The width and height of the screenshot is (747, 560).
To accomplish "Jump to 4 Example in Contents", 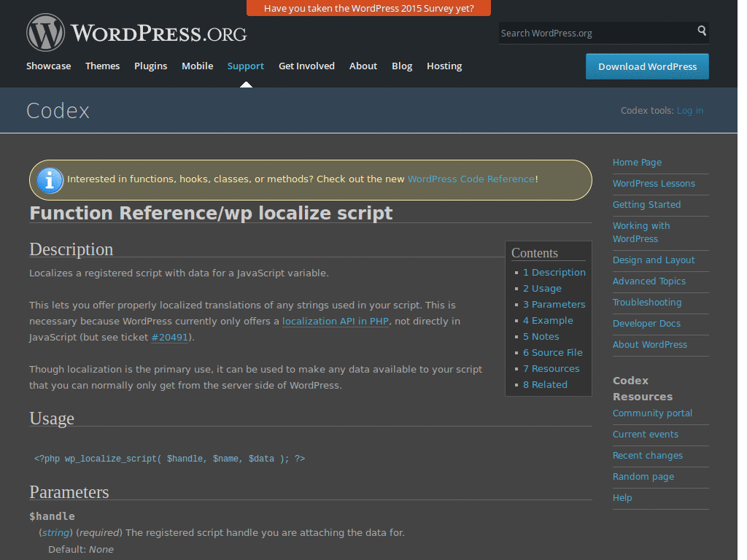I will click(548, 321).
